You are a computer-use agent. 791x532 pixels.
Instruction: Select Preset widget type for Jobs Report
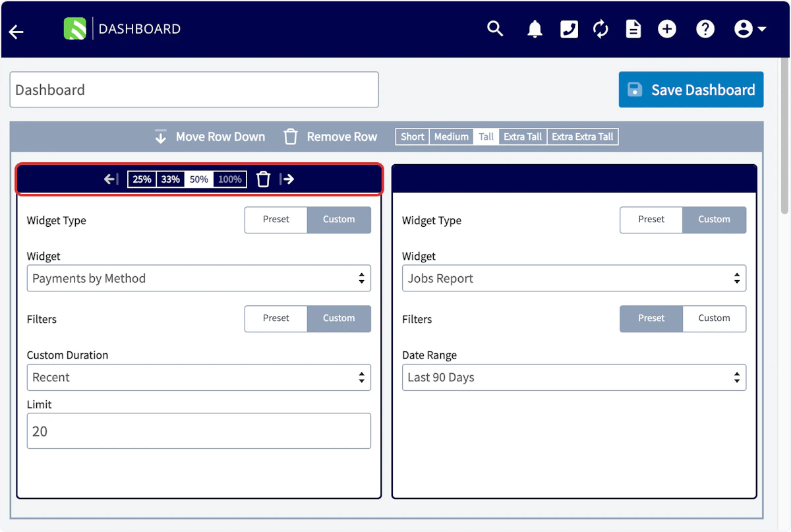(651, 220)
